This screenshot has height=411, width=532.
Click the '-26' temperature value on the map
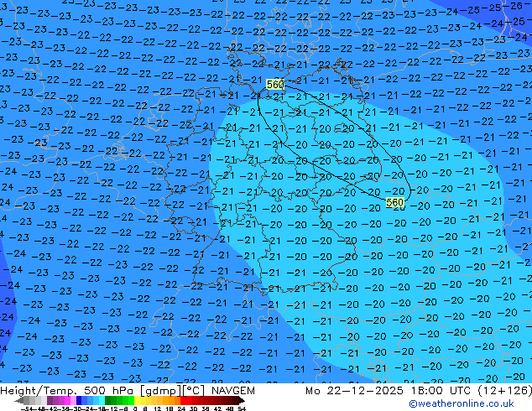(x=514, y=6)
